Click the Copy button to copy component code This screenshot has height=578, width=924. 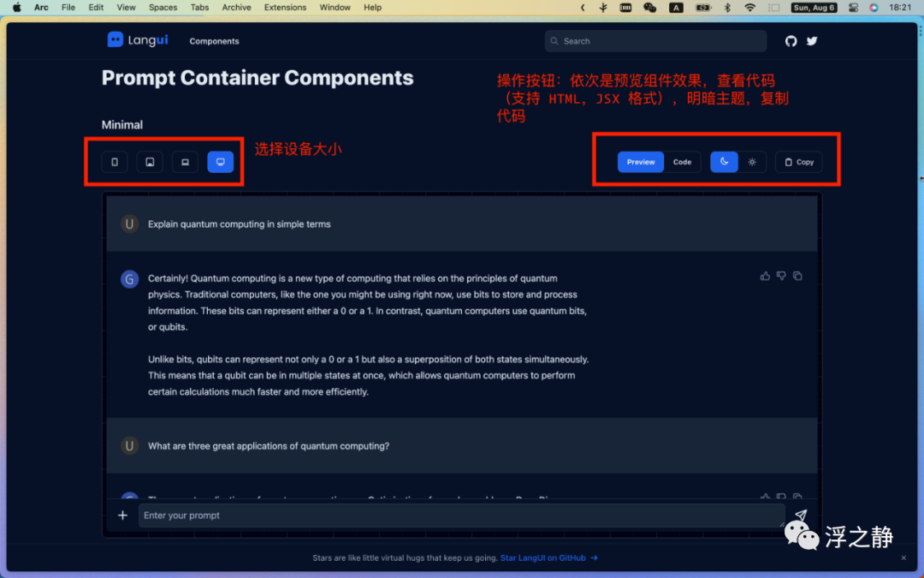pyautogui.click(x=798, y=162)
